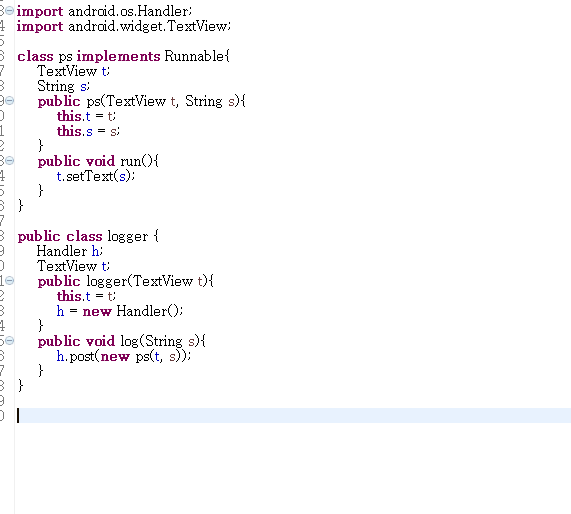This screenshot has width=571, height=514.
Task: Click the line 'import android.widget.TextView;'
Action: [x=124, y=27]
